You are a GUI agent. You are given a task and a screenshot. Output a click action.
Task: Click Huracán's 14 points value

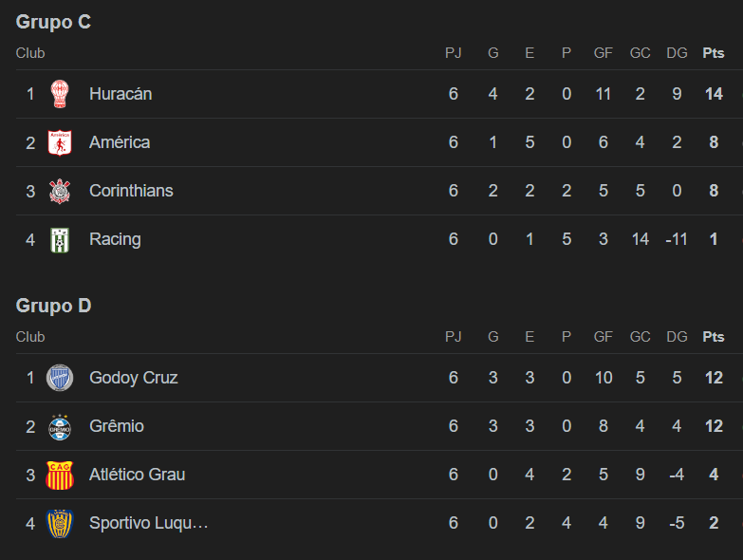point(714,94)
